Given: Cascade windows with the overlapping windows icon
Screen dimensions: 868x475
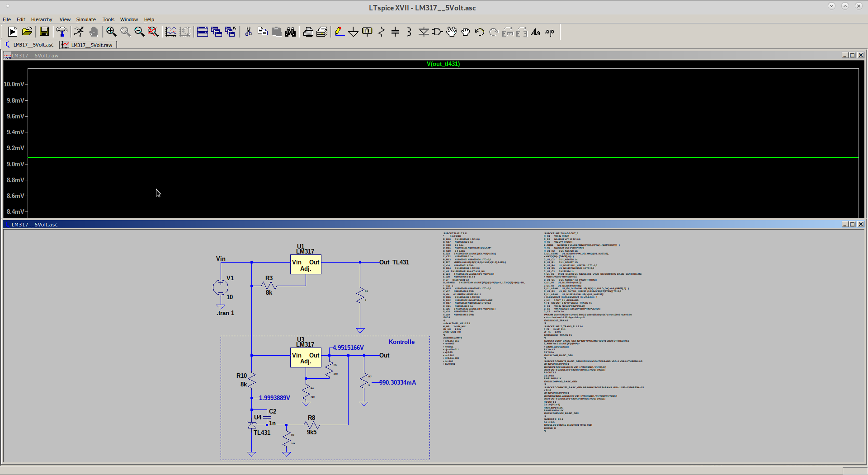Looking at the screenshot, I should point(217,32).
